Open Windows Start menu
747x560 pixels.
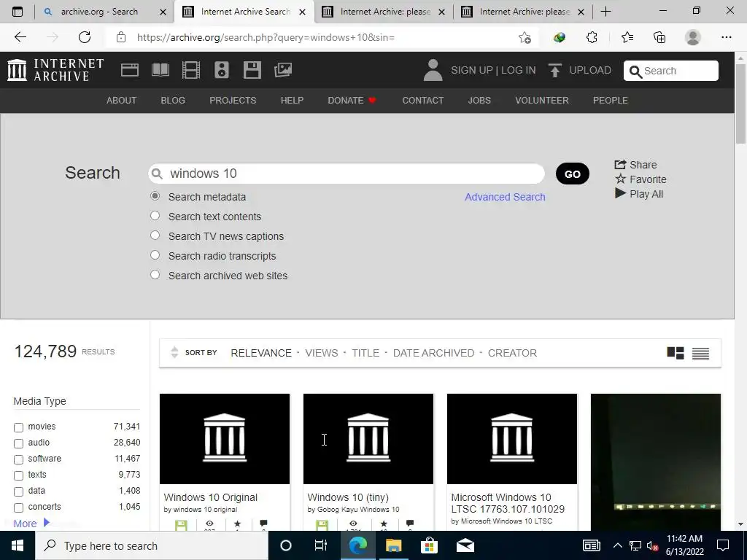tap(18, 545)
